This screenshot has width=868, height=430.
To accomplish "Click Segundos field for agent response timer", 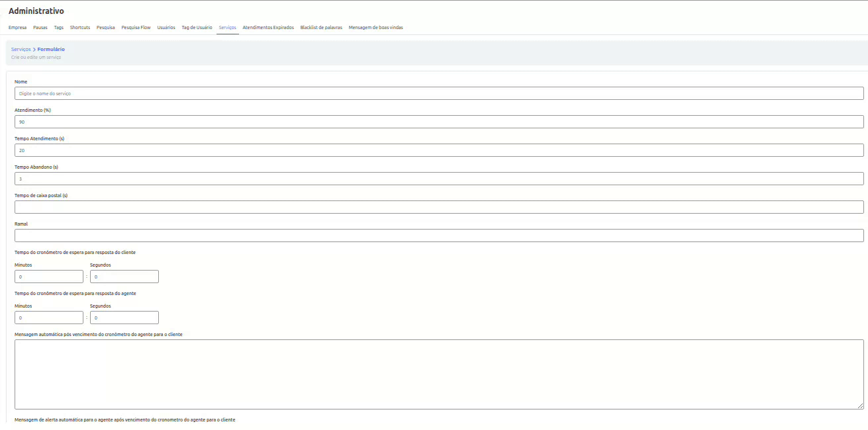I will (x=124, y=318).
